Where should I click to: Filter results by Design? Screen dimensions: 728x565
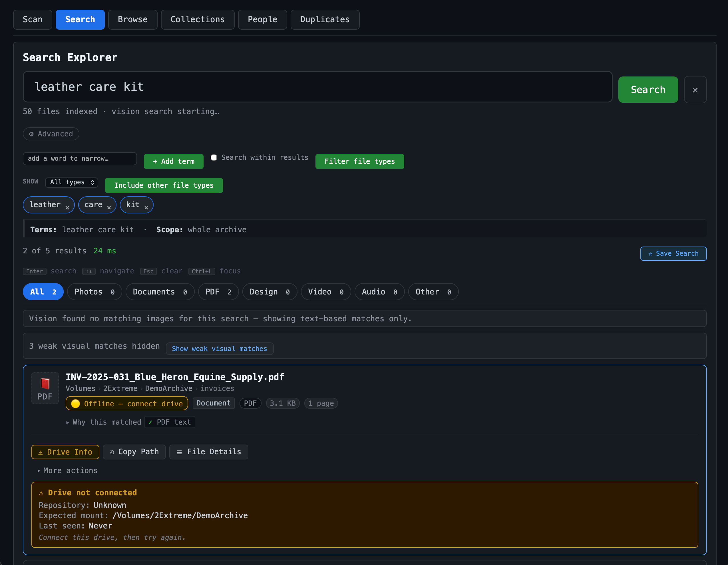pos(270,292)
